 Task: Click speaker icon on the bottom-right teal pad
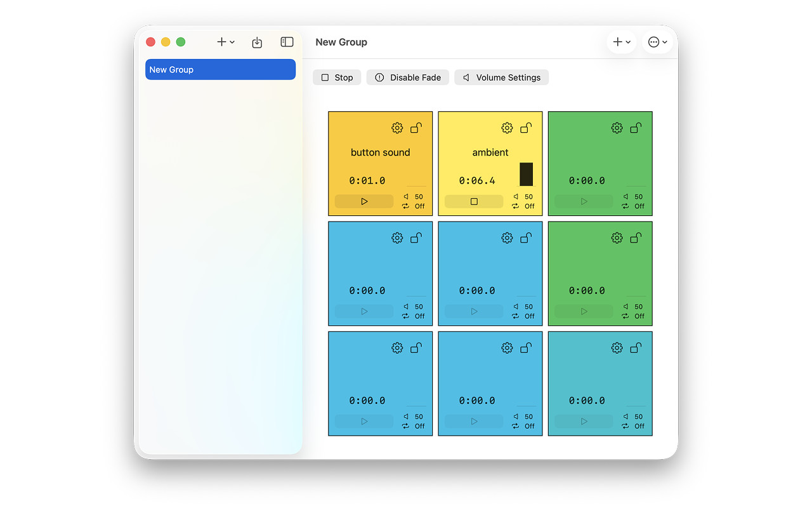pos(625,417)
